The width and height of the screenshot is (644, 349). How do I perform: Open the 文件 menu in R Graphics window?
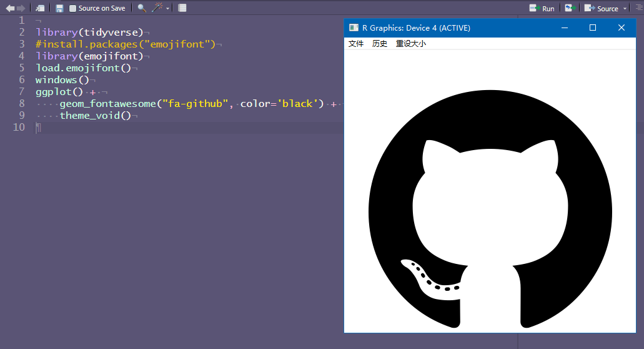coord(356,44)
